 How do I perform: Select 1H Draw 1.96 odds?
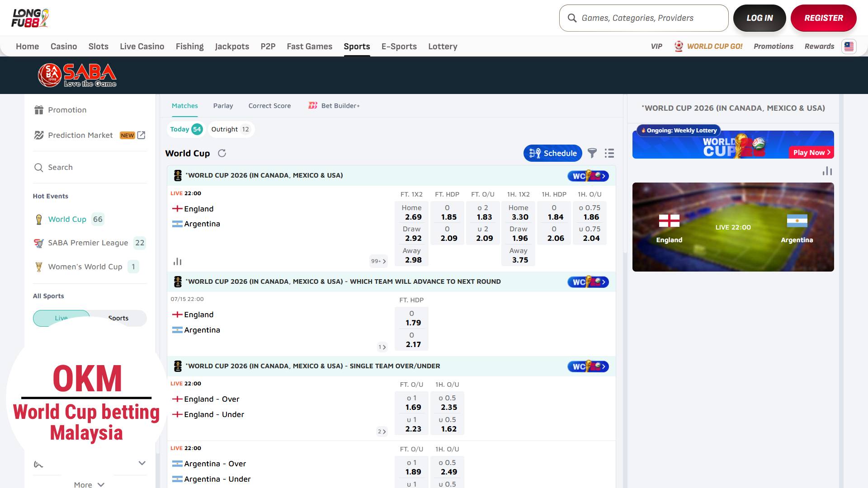(519, 234)
